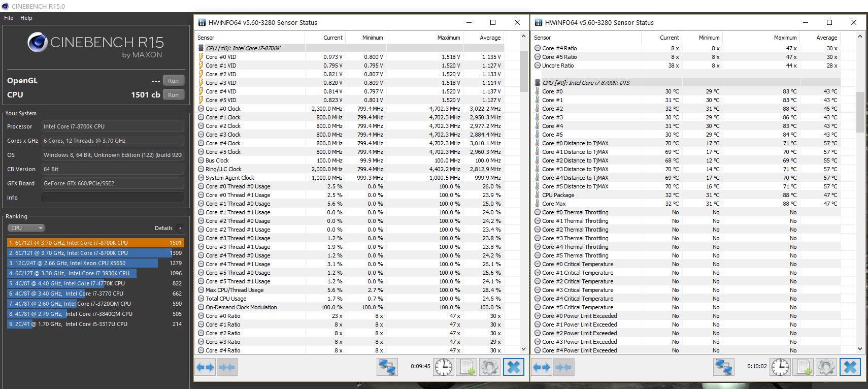Select the Xeon CPU X5650 ranking entry

[95, 263]
